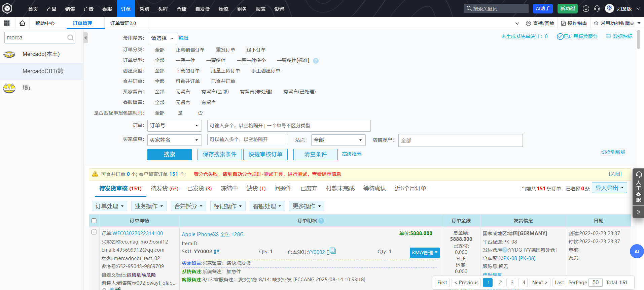Tick checkbox for order WEC03022022314100
644x290 pixels.
click(94, 232)
